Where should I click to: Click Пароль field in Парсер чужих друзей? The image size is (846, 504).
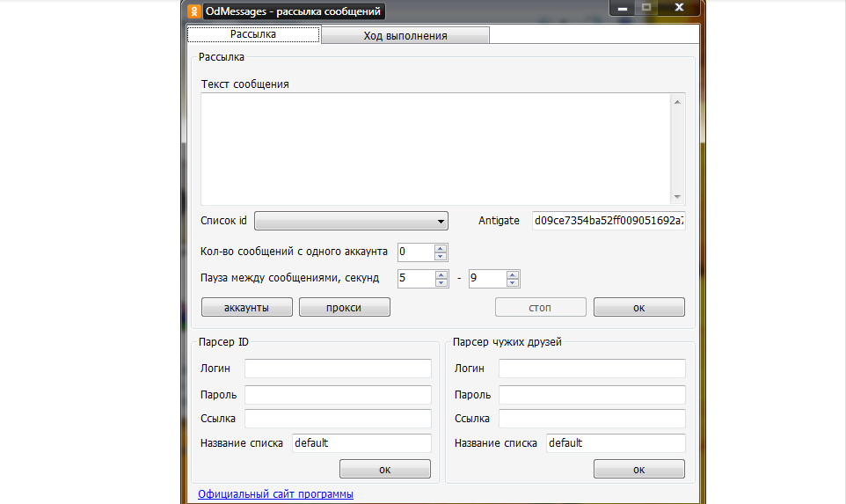[591, 394]
